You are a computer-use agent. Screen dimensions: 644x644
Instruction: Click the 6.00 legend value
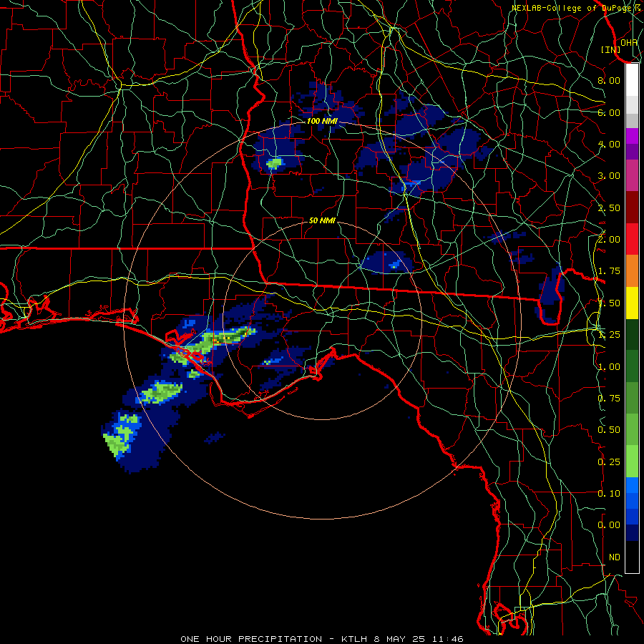[609, 112]
